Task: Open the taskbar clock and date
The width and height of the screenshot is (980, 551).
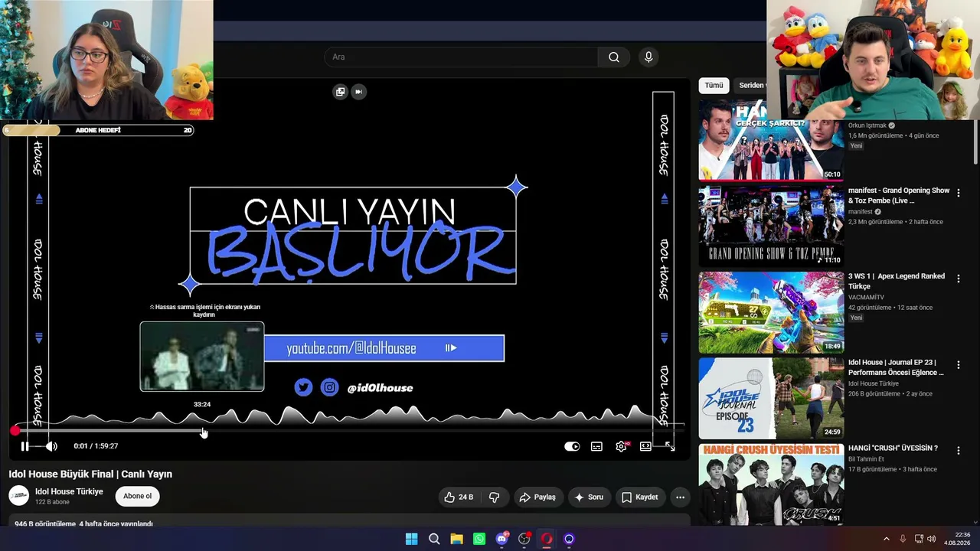Action: coord(959,539)
